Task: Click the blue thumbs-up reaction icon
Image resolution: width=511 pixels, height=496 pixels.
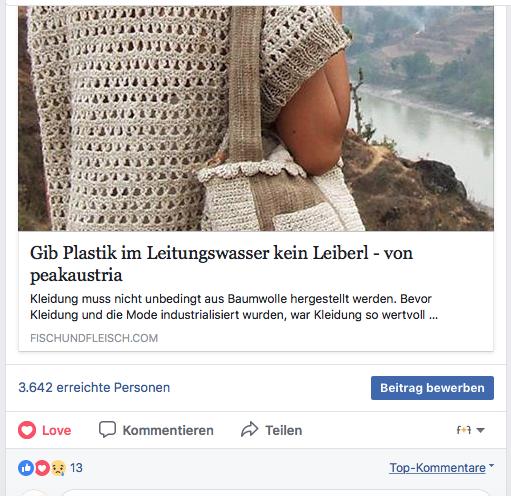Action: [26, 468]
